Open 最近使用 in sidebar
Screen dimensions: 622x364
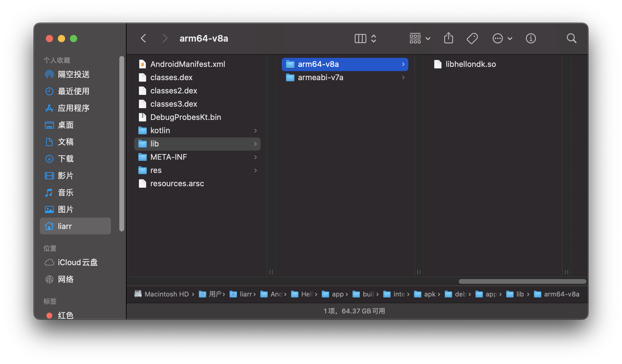tap(75, 91)
